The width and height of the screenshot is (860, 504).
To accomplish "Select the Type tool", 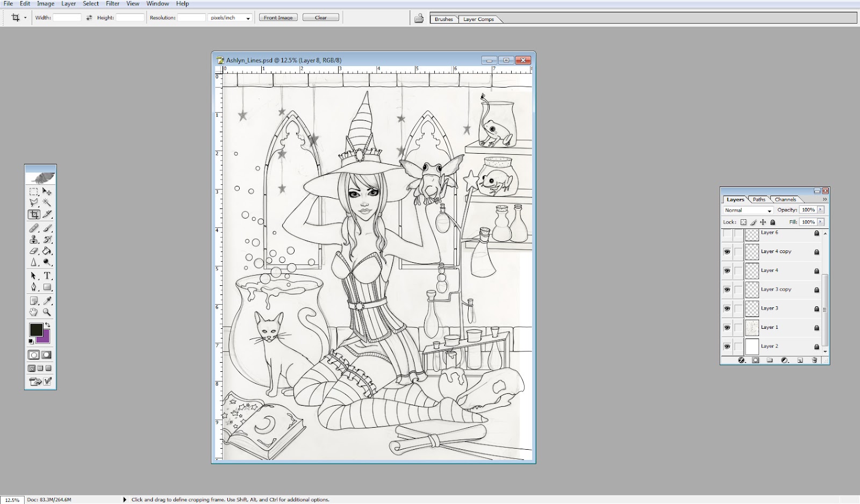I will (46, 275).
